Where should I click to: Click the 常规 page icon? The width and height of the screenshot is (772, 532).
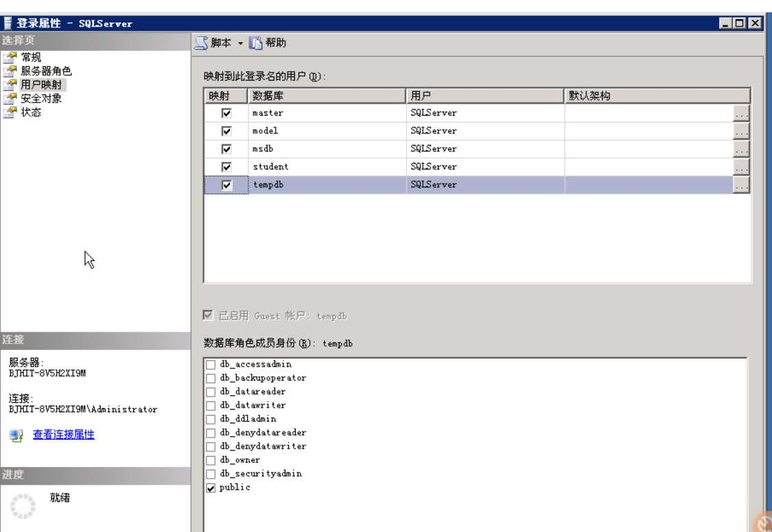pyautogui.click(x=10, y=57)
